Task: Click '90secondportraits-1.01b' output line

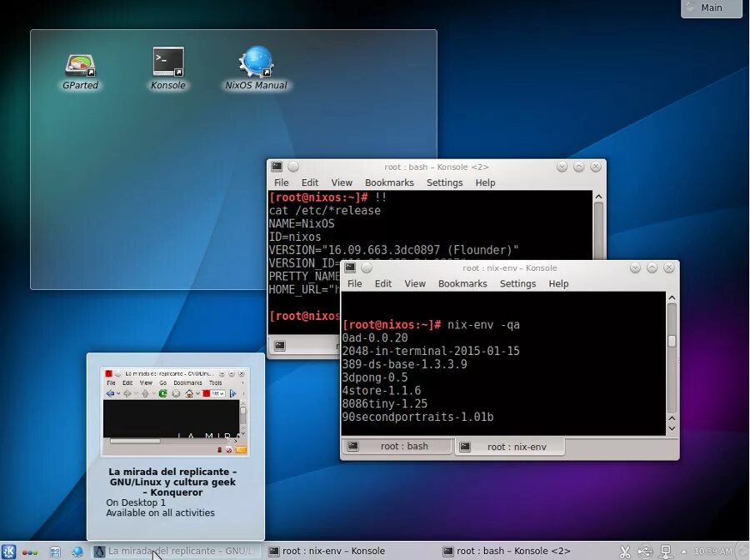Action: click(x=417, y=417)
